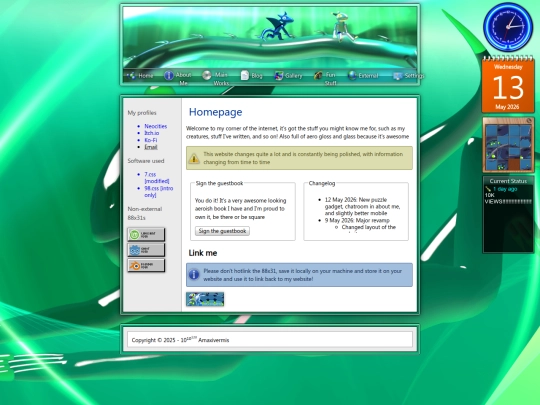Open the Home navigation item
The width and height of the screenshot is (540, 405).
click(140, 75)
